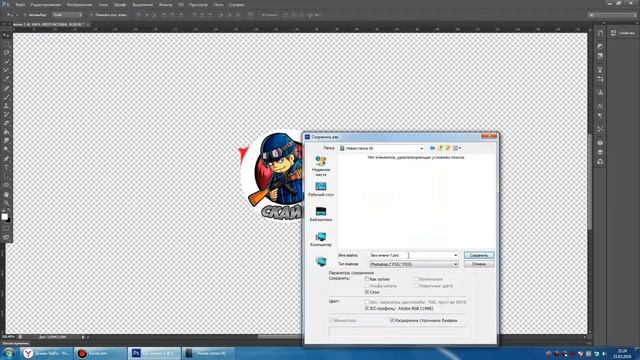Select the Lasso tool

(6, 53)
